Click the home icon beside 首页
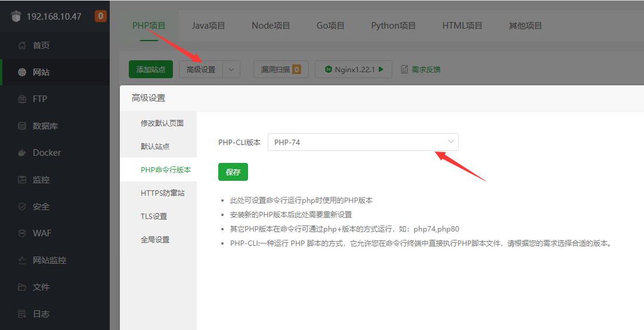644x330 pixels. (22, 45)
